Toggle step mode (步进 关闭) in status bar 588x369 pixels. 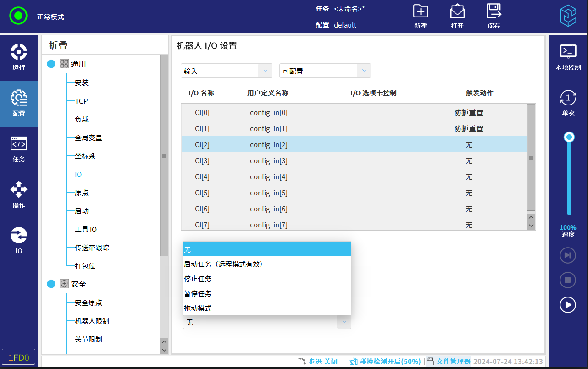[x=318, y=361]
